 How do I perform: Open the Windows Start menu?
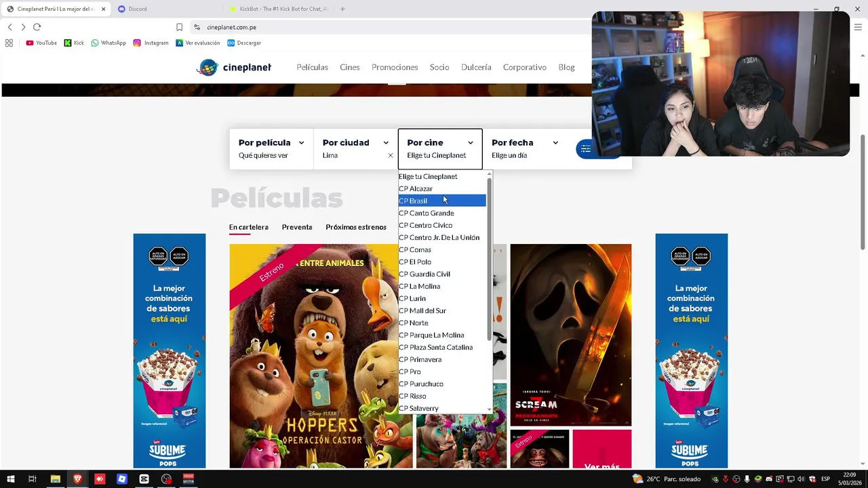tap(11, 479)
